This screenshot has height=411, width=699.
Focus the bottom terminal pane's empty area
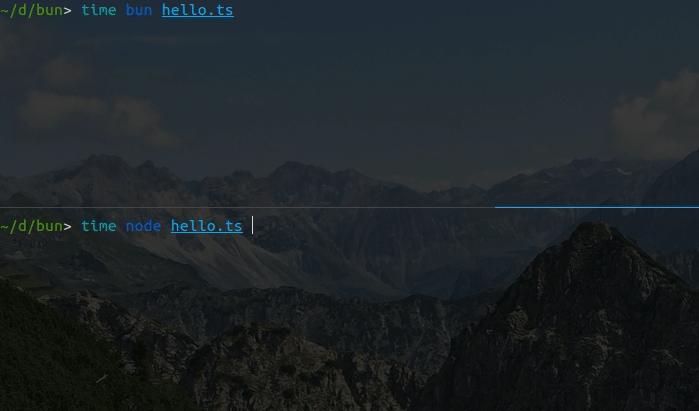coord(350,323)
